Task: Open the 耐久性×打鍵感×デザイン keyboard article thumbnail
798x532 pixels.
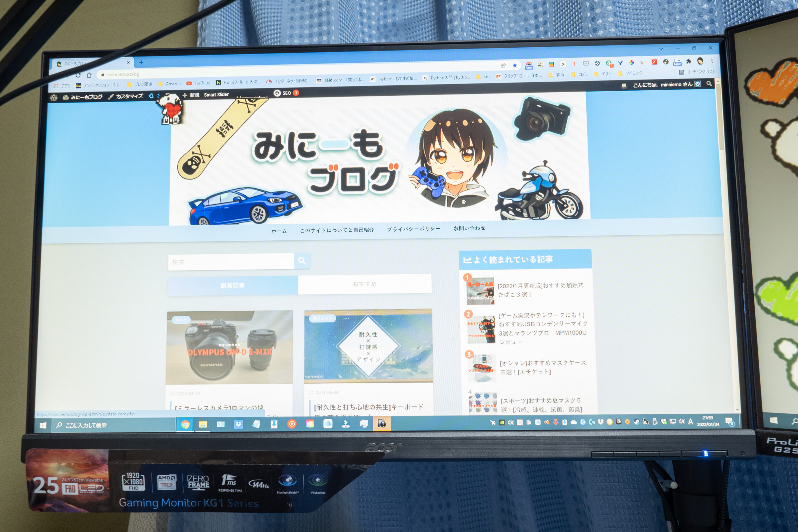Action: pyautogui.click(x=368, y=346)
